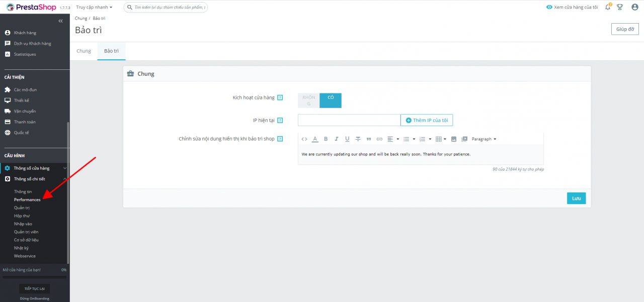Choose text color with the A icon
The image size is (644, 302).
(315, 139)
